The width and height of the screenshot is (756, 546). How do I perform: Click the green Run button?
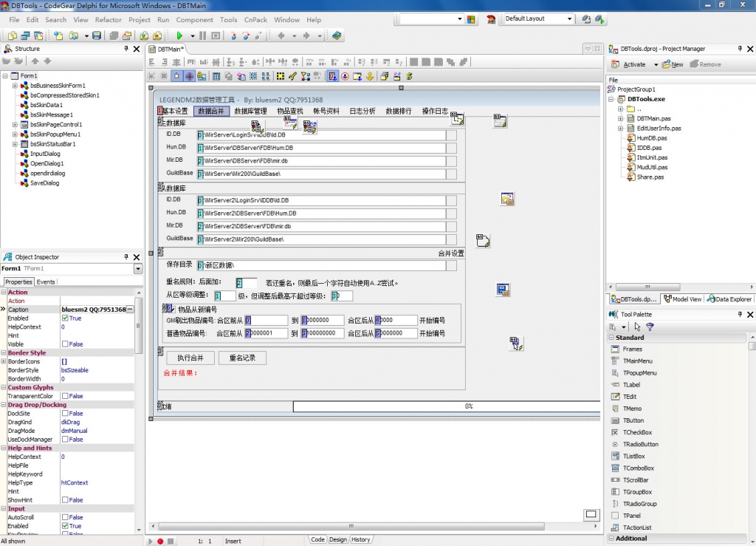tap(179, 35)
